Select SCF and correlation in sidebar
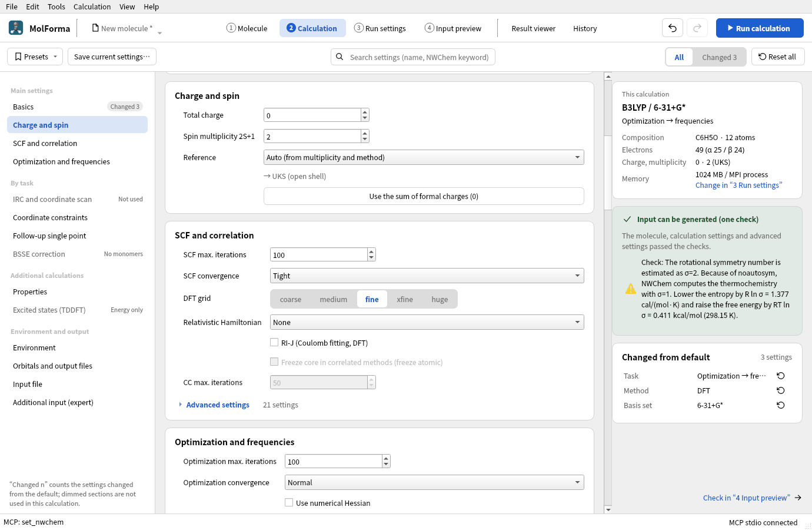 (77, 143)
